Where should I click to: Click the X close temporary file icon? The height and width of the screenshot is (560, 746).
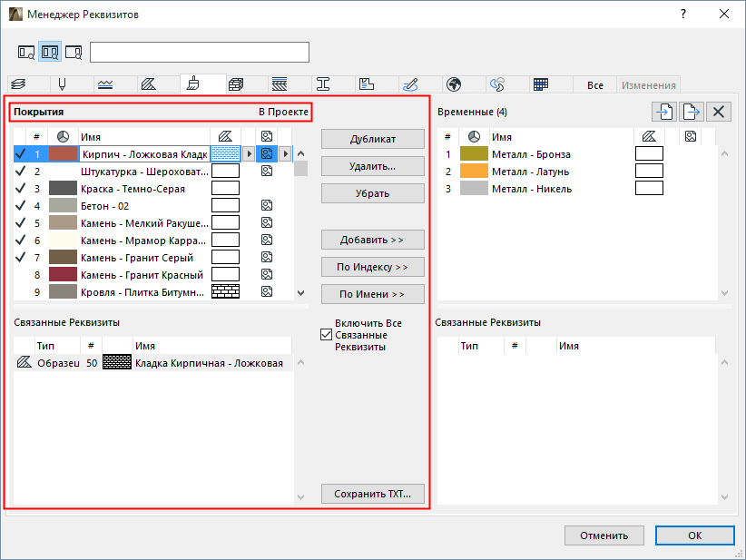[x=719, y=112]
